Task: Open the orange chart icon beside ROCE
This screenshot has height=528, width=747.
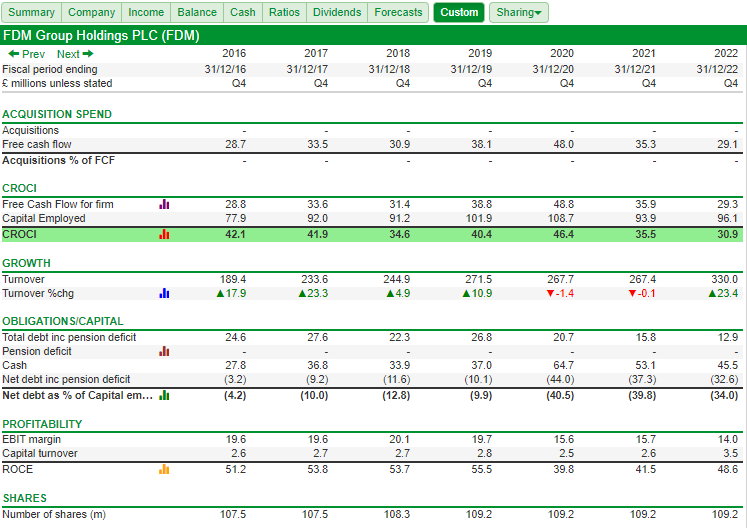Action: [x=164, y=470]
